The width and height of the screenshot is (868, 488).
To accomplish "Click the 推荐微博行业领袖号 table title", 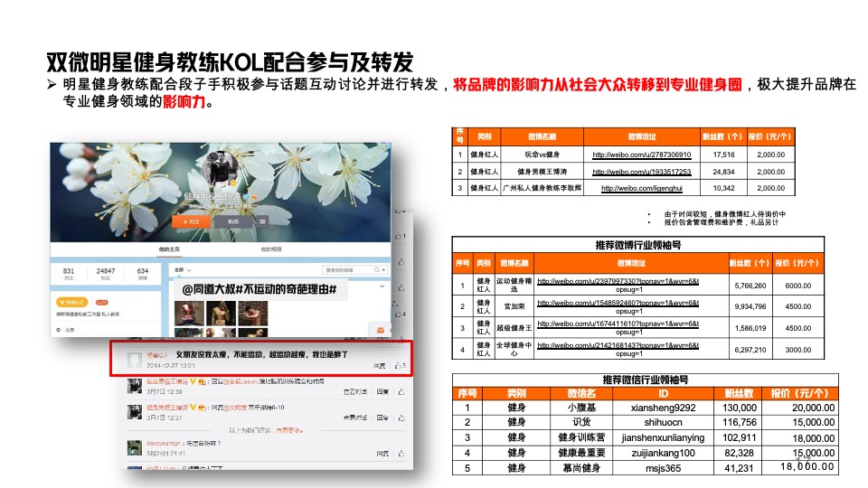I will pos(638,245).
